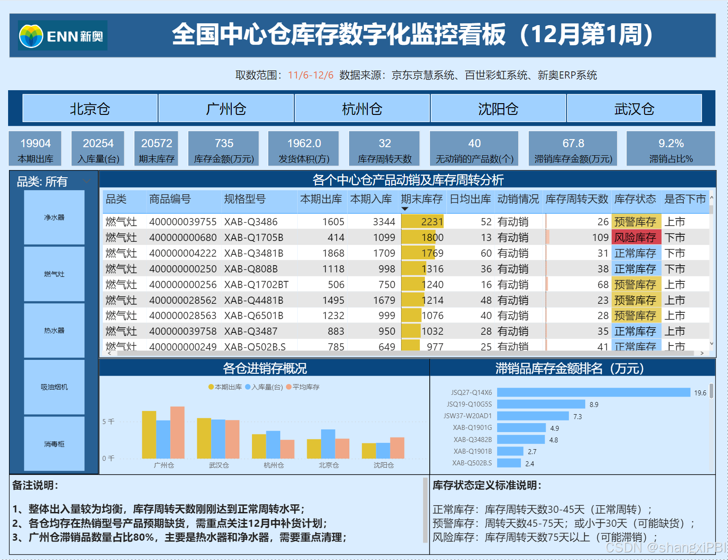728x560 pixels.
Task: Click the ENN 新奥 logo
Action: coord(62,35)
